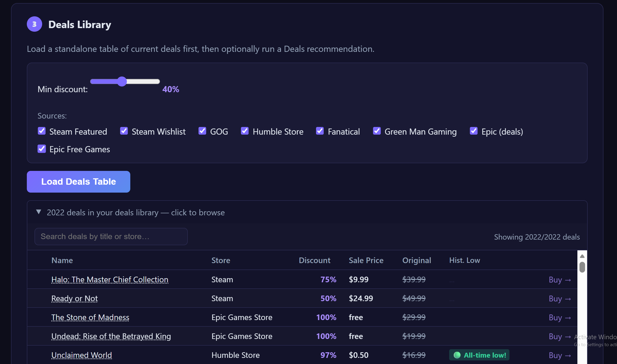Uncheck the Epic Free Games checkbox

(42, 149)
